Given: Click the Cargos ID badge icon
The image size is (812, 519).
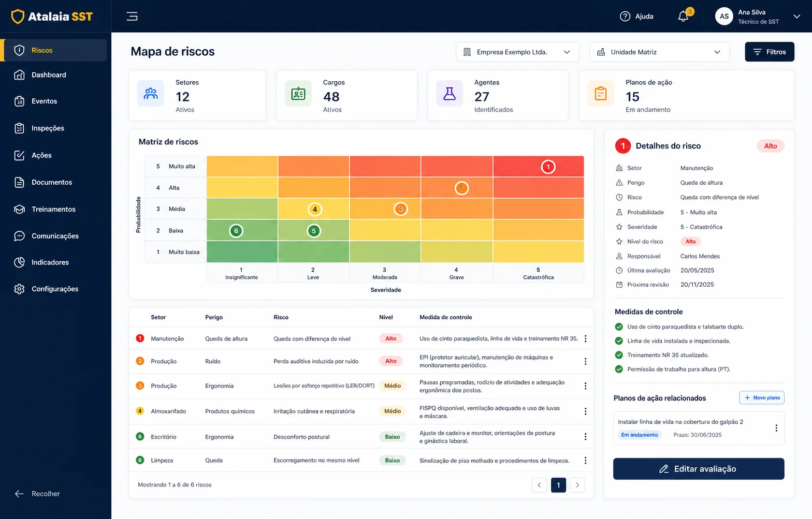Looking at the screenshot, I should (x=298, y=94).
